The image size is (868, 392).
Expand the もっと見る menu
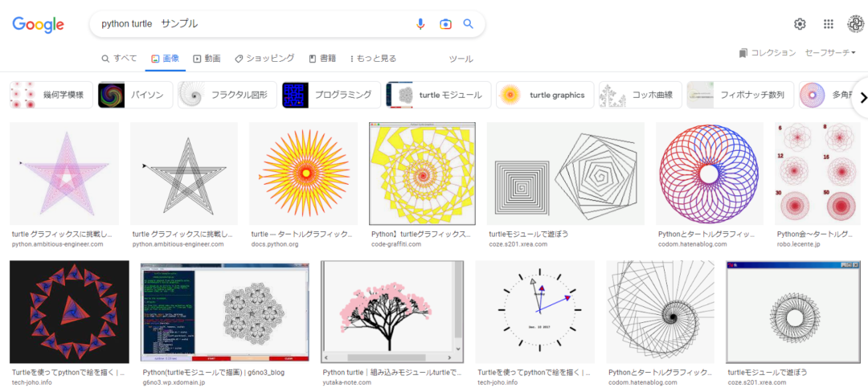pos(373,59)
